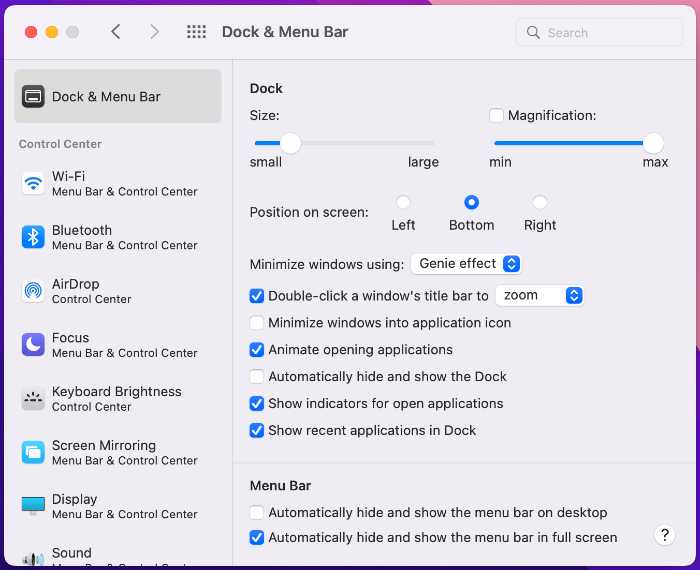
Task: Go back with the left chevron button
Action: pyautogui.click(x=116, y=32)
